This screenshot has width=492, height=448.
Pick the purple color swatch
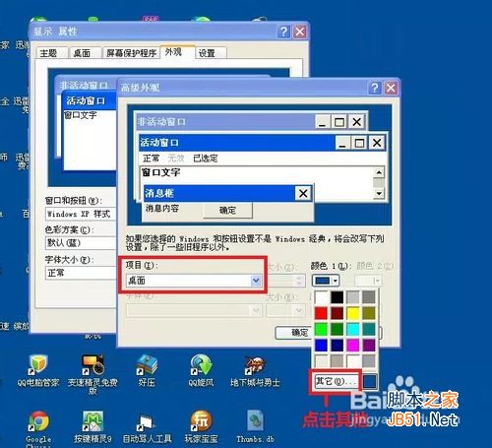pos(369,346)
